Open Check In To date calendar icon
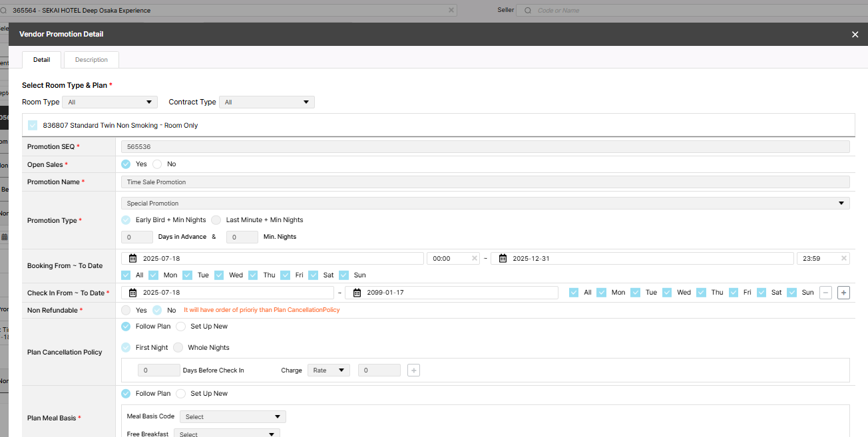Screen dimensions: 868x437 tap(357, 293)
